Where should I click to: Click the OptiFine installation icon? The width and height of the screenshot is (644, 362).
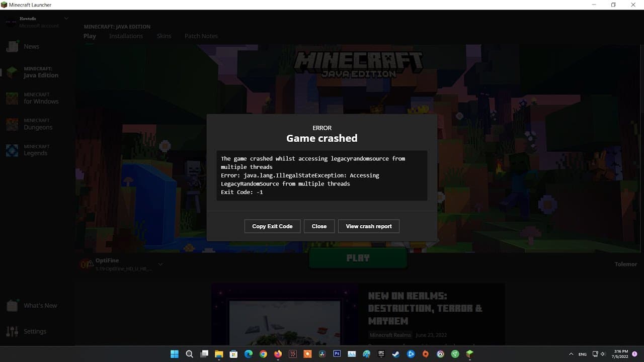click(x=87, y=264)
